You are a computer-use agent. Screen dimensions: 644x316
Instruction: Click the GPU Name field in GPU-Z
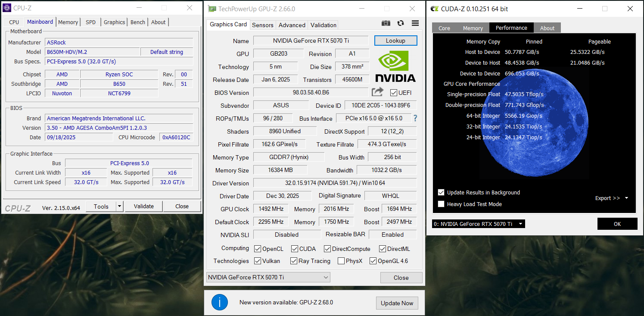[x=311, y=41]
